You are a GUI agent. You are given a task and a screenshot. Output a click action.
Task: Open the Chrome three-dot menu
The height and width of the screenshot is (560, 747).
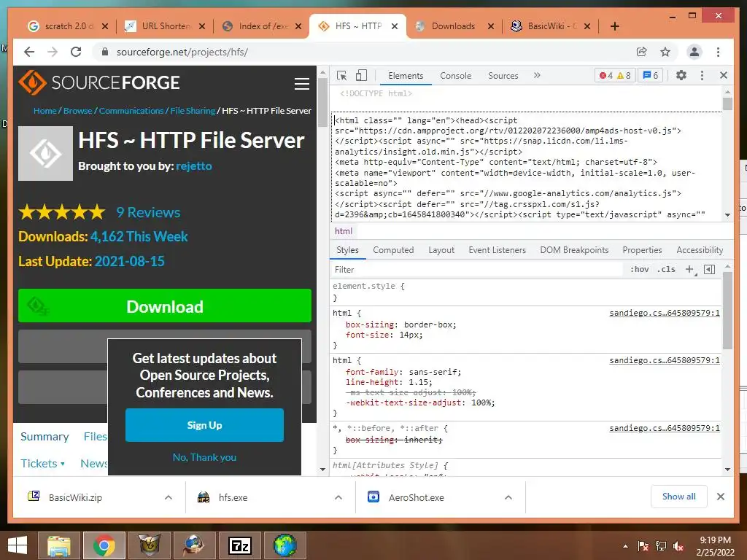click(718, 52)
